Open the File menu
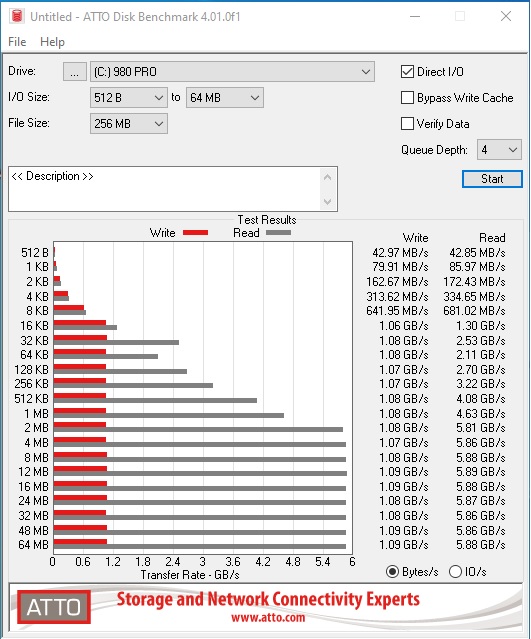 (x=17, y=42)
